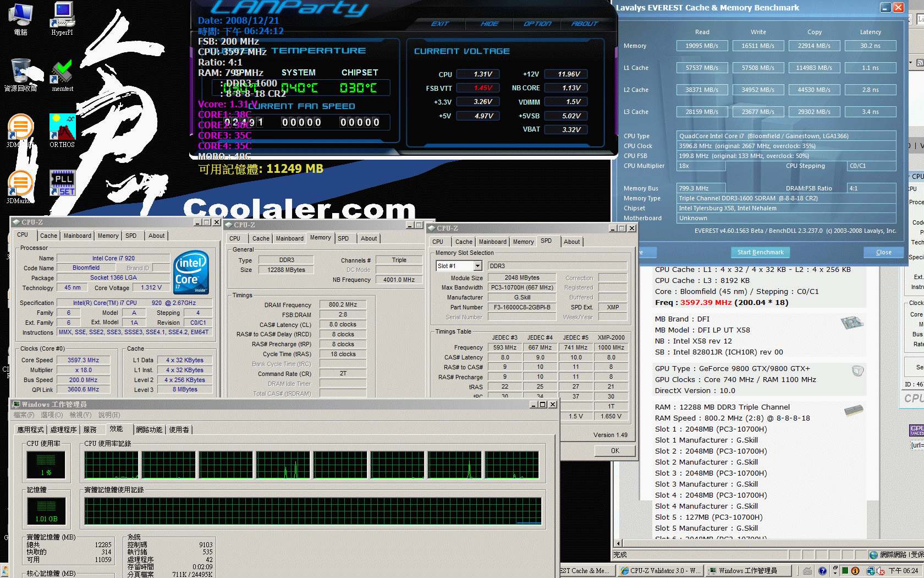The width and height of the screenshot is (924, 578).
Task: Open the 檢視(V) menu in Task Manager
Action: [80, 415]
